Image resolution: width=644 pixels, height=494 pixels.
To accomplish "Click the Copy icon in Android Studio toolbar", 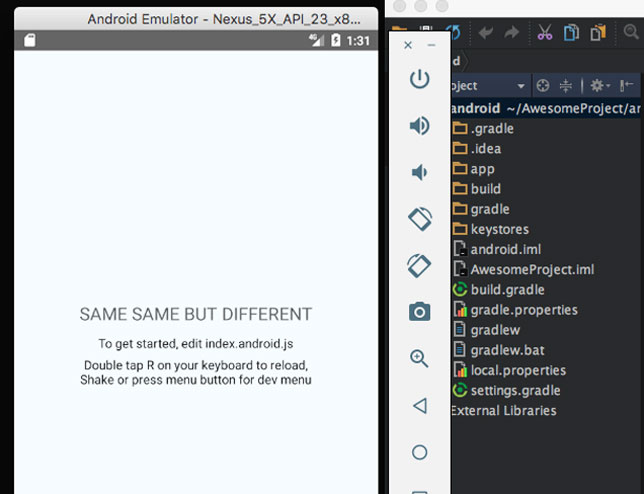I will click(571, 32).
